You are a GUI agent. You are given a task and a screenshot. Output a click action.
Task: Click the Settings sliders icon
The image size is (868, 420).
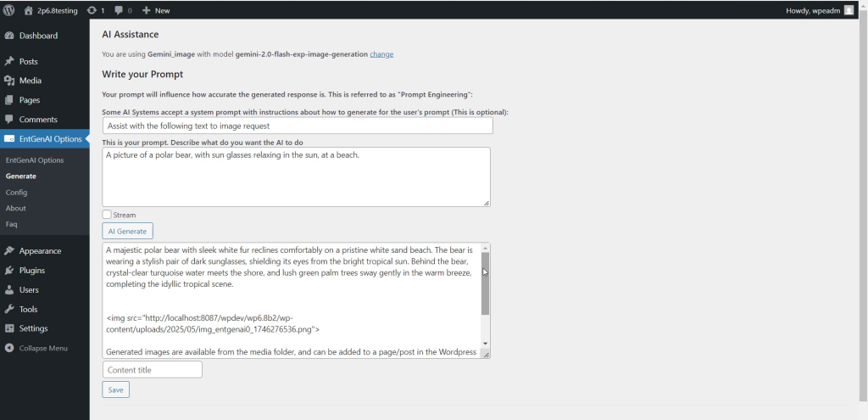coord(8,328)
